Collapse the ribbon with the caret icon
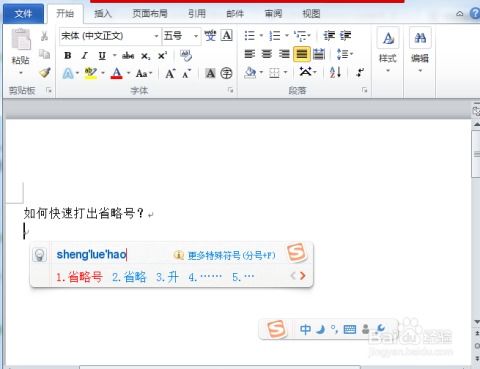This screenshot has height=369, width=480. pos(460,14)
